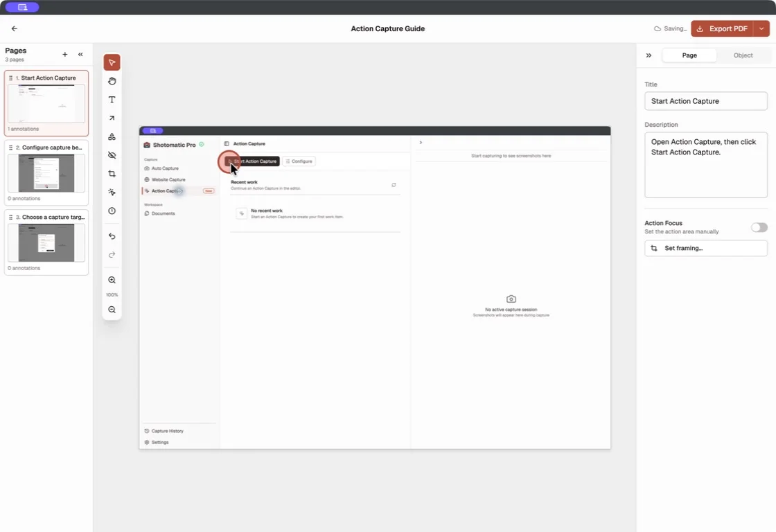Open page 1 Start Action Capture thumbnail
This screenshot has height=532, width=776.
click(46, 103)
